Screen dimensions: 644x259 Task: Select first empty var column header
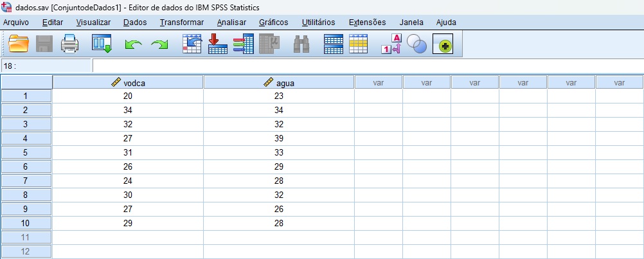click(x=379, y=82)
